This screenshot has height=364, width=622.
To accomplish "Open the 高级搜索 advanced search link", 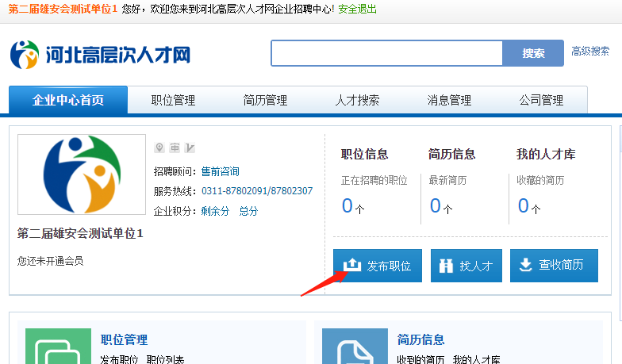I will pyautogui.click(x=590, y=52).
